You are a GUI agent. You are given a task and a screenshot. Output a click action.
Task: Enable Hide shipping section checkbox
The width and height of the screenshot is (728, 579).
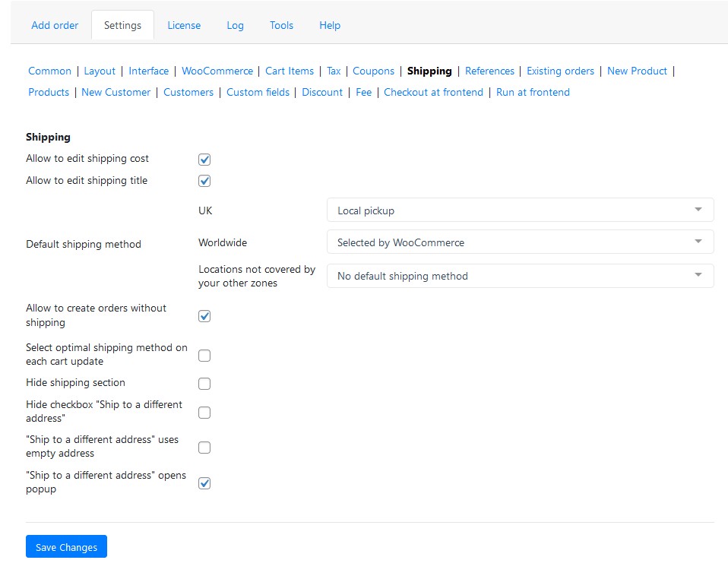204,384
